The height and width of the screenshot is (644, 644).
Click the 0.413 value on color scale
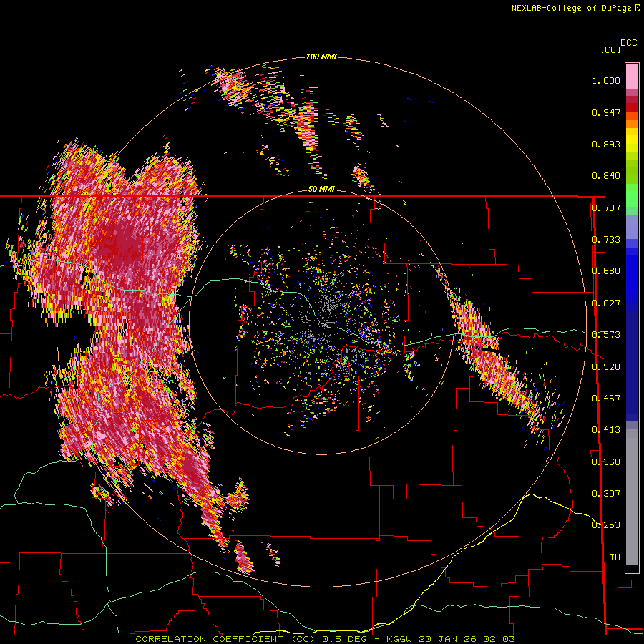pyautogui.click(x=606, y=430)
